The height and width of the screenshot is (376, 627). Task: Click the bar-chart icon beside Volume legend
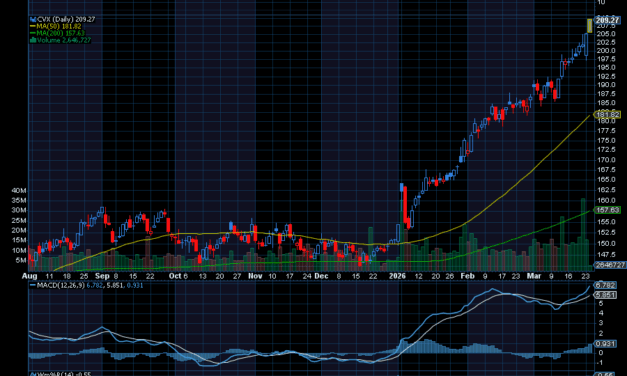coord(33,40)
